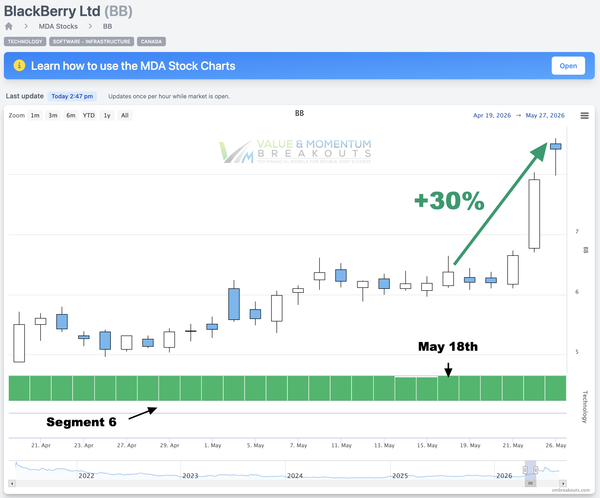Set chart zoom to YTD
The height and width of the screenshot is (498, 600).
89,115
